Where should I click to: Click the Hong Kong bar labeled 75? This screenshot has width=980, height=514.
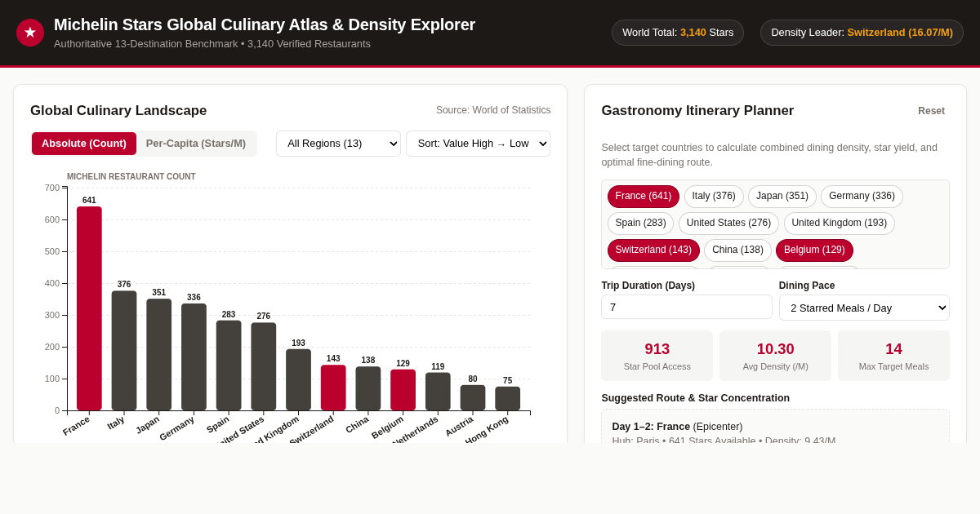(507, 399)
